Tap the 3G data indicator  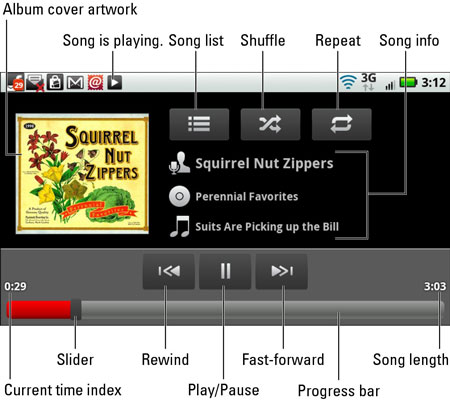click(369, 82)
